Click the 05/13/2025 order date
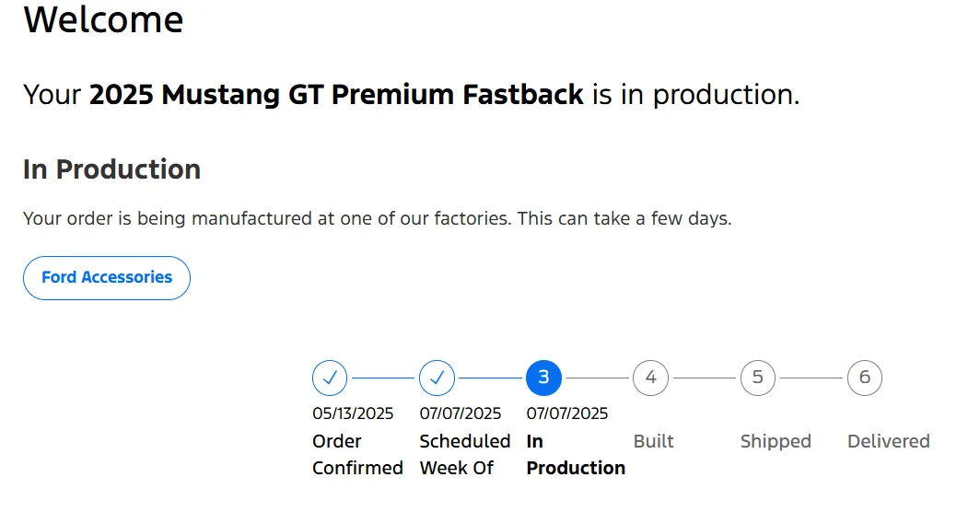 pyautogui.click(x=353, y=413)
